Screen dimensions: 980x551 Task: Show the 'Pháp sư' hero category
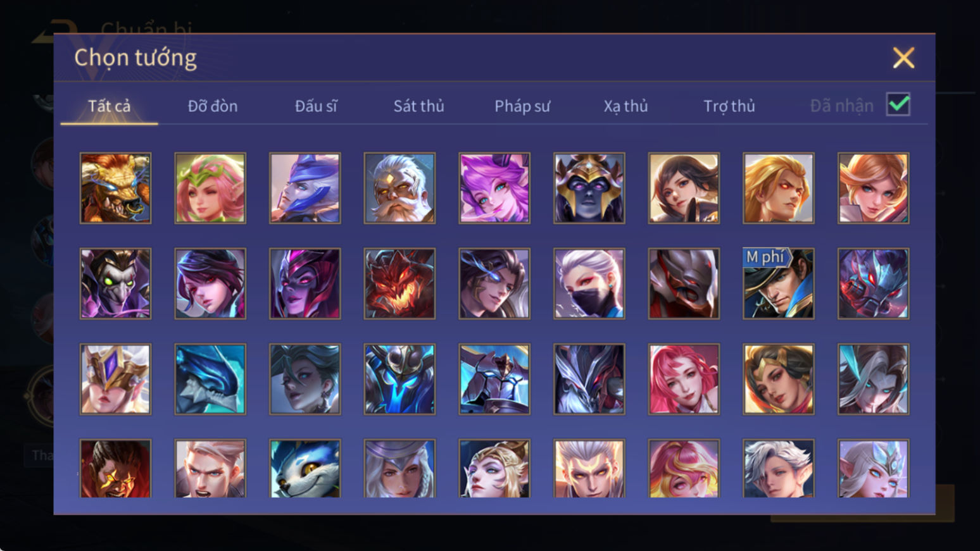[522, 106]
